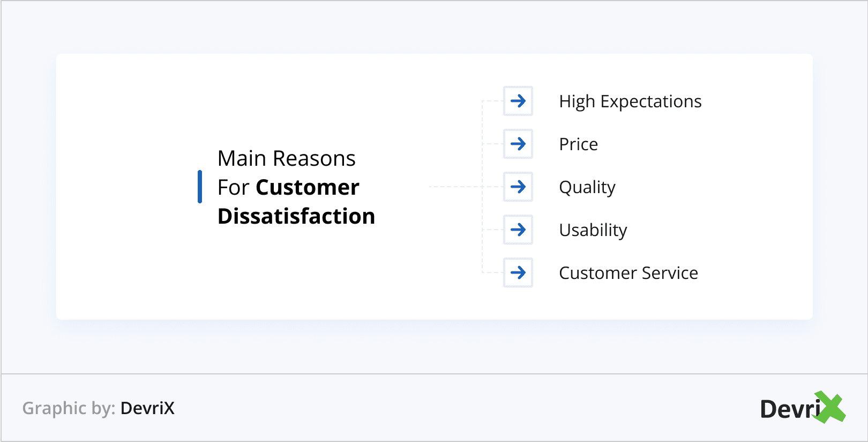868x442 pixels.
Task: Click the Devri wordmark text in the logo
Action: click(789, 409)
